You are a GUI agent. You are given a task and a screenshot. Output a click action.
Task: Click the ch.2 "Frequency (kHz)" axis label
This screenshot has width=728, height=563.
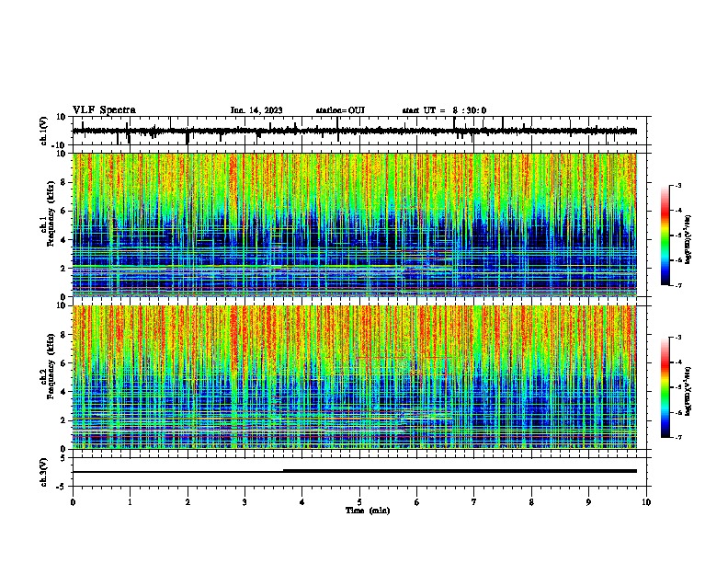(51, 366)
